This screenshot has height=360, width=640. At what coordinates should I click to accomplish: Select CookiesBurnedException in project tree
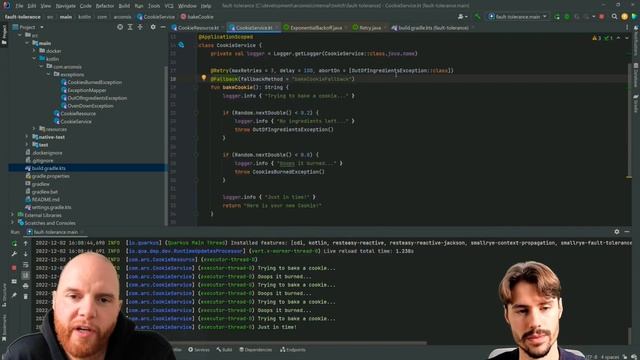point(91,82)
